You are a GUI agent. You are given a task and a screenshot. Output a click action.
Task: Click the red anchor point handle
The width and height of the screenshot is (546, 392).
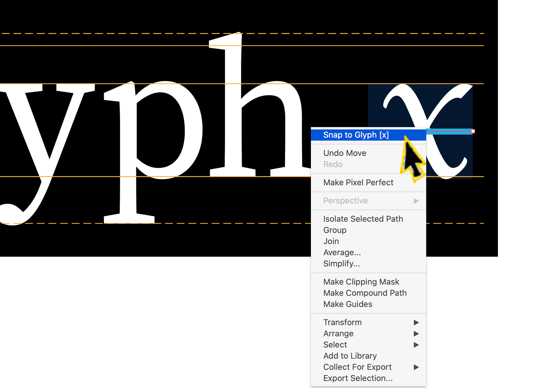(x=472, y=131)
